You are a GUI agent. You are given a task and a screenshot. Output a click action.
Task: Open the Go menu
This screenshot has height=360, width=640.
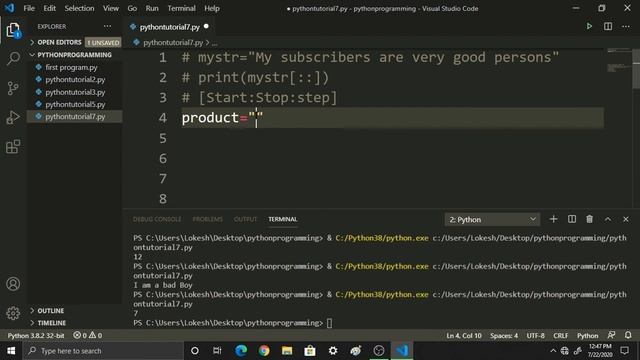(132, 8)
